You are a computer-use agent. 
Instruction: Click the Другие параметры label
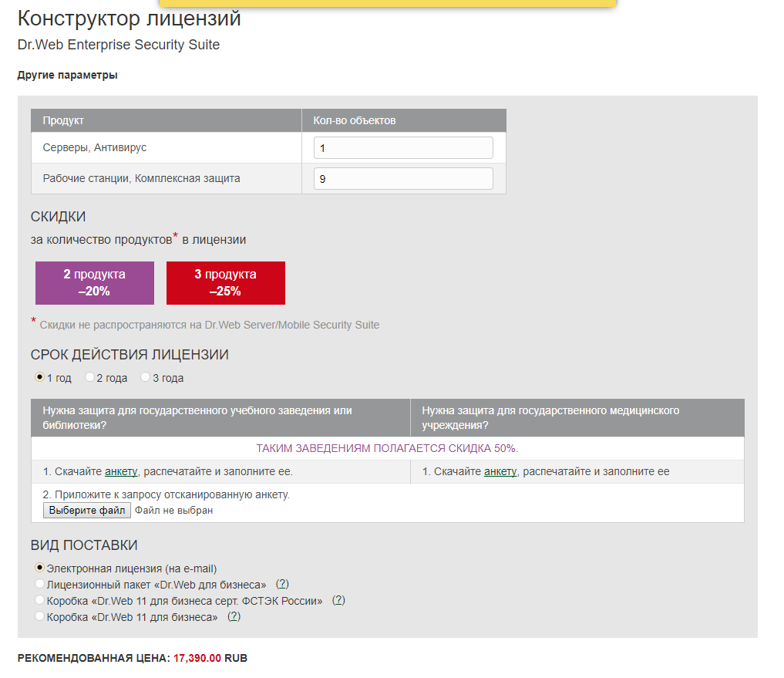click(x=68, y=75)
